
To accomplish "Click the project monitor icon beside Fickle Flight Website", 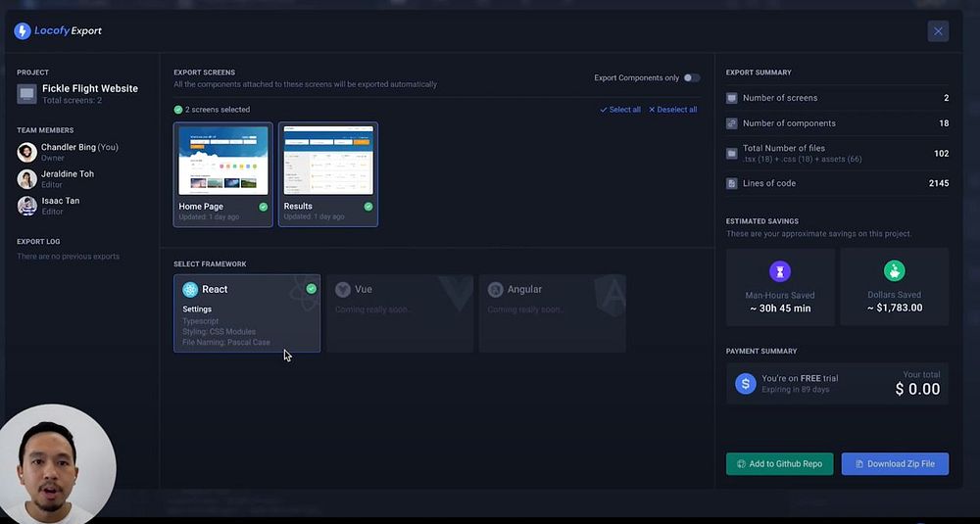I will (x=26, y=94).
